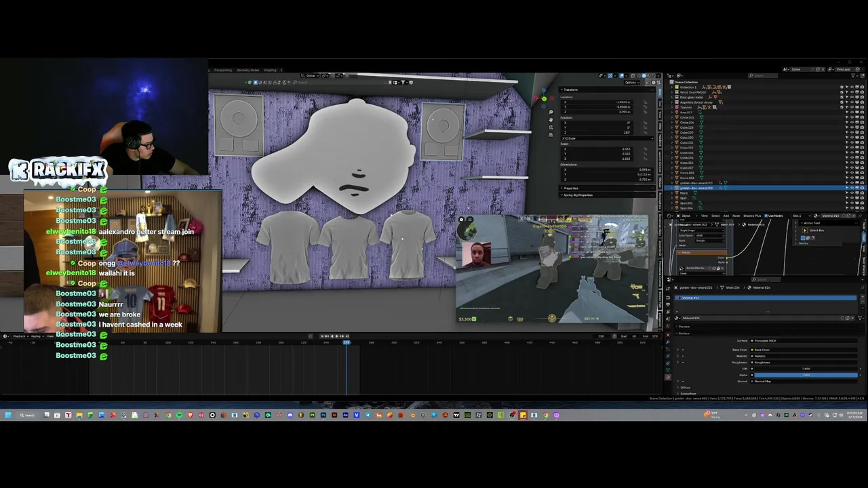This screenshot has height=488, width=868.
Task: Expand golden-disc-award.003 in outliner
Action: point(672,183)
